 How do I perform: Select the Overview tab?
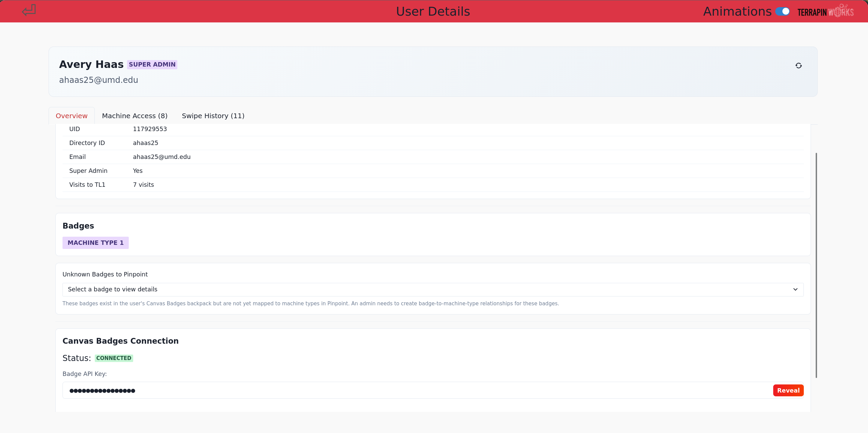pyautogui.click(x=71, y=115)
